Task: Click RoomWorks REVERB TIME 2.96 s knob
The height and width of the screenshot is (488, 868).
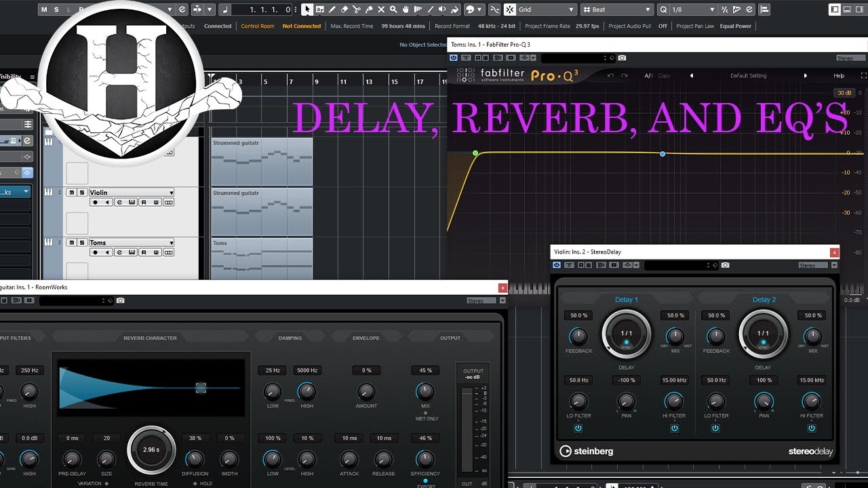Action: (x=151, y=449)
